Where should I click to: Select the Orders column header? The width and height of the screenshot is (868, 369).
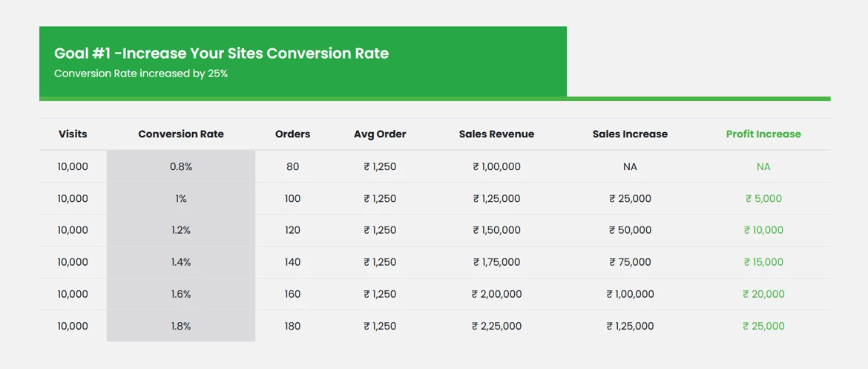pos(292,134)
